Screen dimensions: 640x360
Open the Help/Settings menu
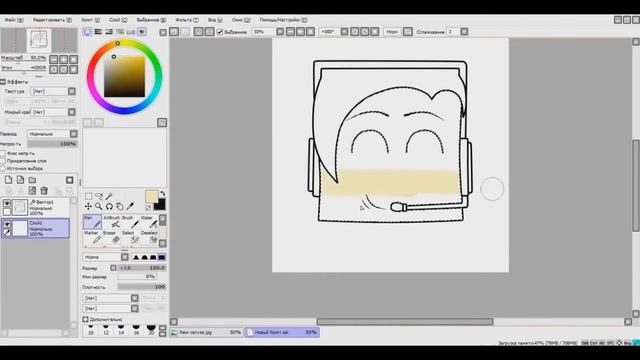[283, 20]
